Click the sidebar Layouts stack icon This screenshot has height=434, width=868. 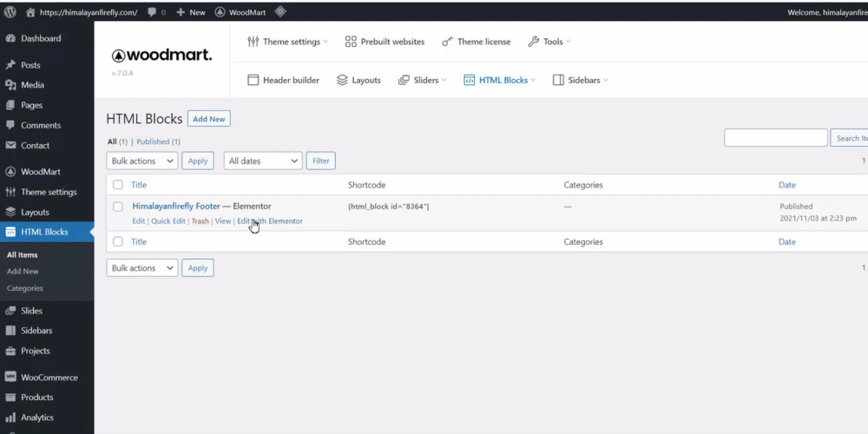10,212
